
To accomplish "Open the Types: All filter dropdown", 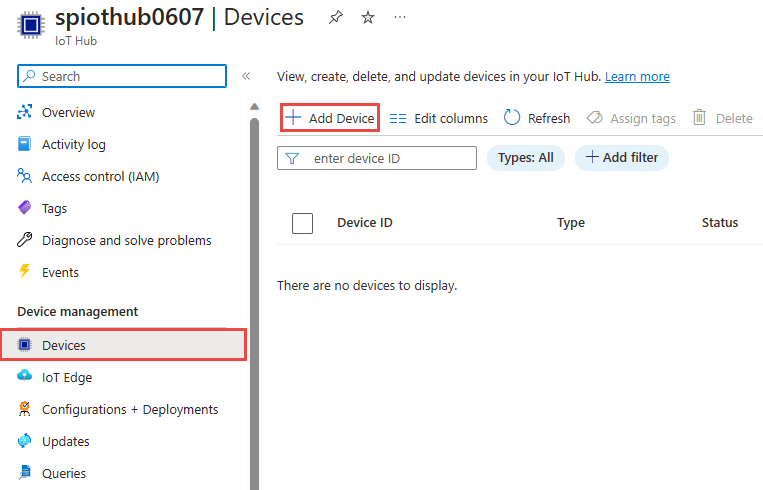I will coord(525,158).
